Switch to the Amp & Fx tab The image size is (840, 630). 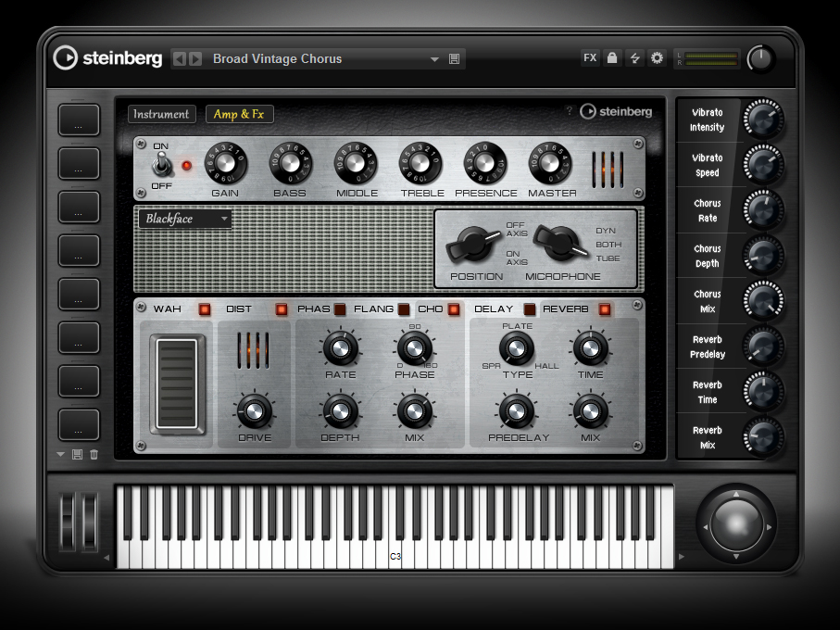click(x=239, y=114)
